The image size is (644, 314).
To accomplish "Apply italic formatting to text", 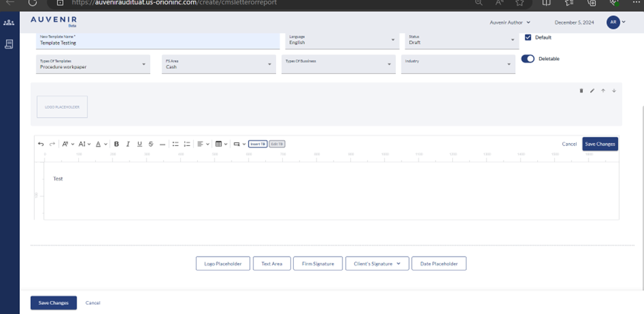I will point(128,144).
